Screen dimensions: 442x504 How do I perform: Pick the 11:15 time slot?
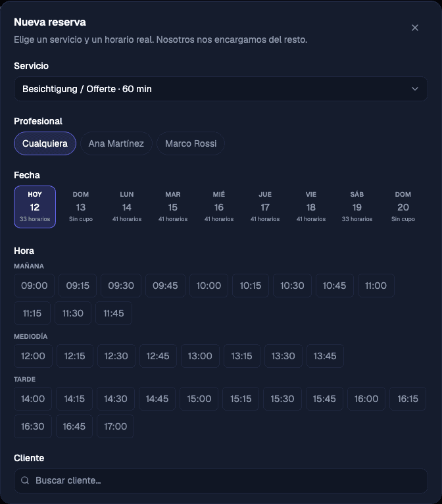[x=32, y=313]
